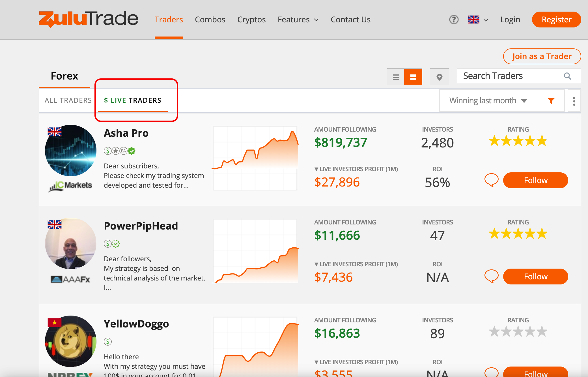Click the Register button
Image resolution: width=588 pixels, height=377 pixels.
(x=556, y=20)
